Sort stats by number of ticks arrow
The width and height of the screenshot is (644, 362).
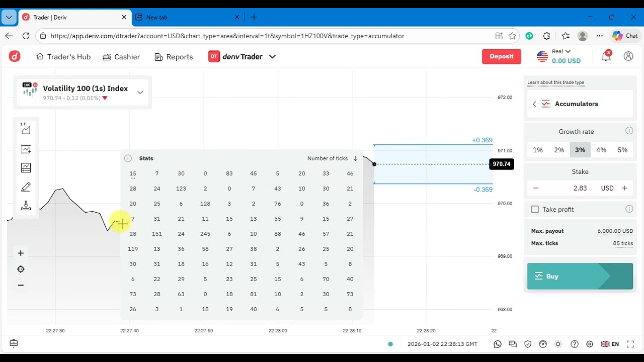(355, 158)
